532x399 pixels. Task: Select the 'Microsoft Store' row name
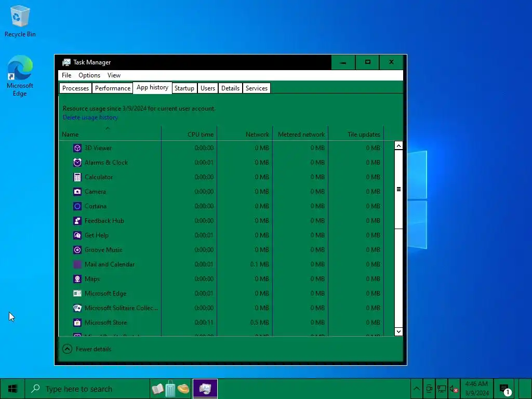tap(105, 323)
